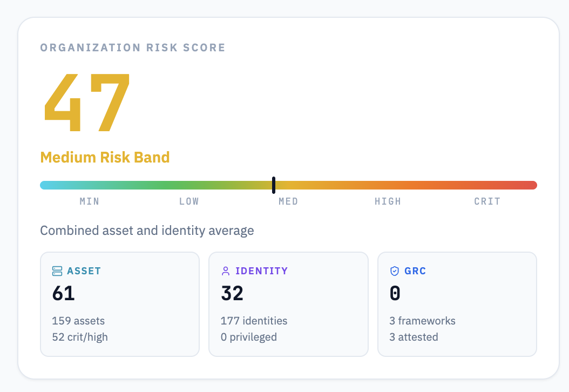Viewport: 569px width, 392px height.
Task: Click the Medium Risk Band label
Action: click(105, 158)
